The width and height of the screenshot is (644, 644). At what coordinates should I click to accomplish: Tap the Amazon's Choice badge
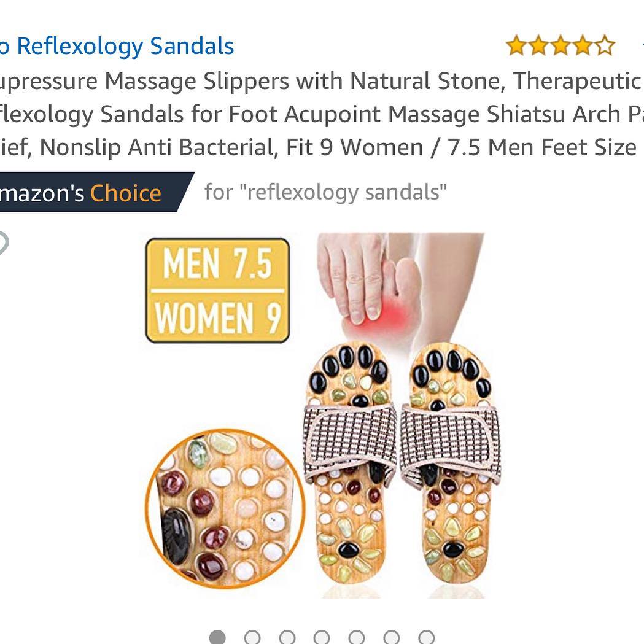pos(95,192)
